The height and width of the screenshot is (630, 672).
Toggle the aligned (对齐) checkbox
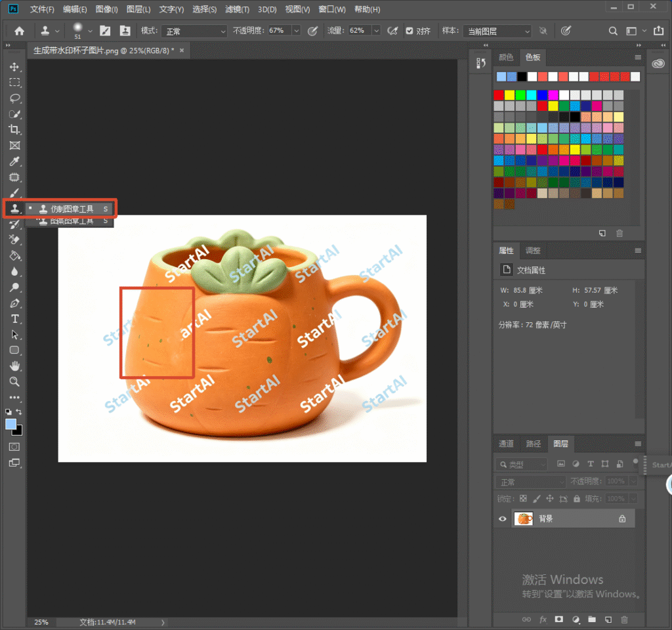pyautogui.click(x=409, y=31)
